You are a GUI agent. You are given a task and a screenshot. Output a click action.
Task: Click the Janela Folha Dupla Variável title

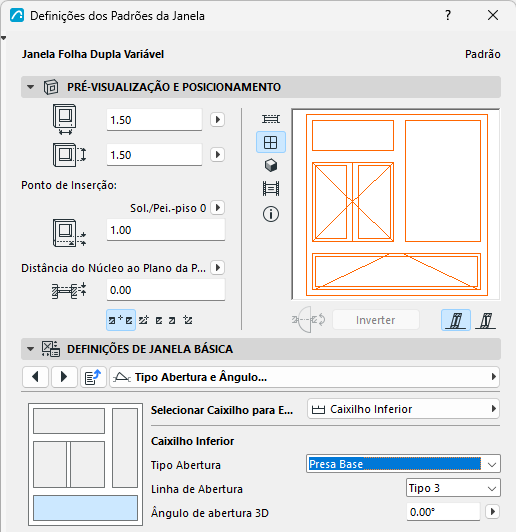tap(93, 54)
